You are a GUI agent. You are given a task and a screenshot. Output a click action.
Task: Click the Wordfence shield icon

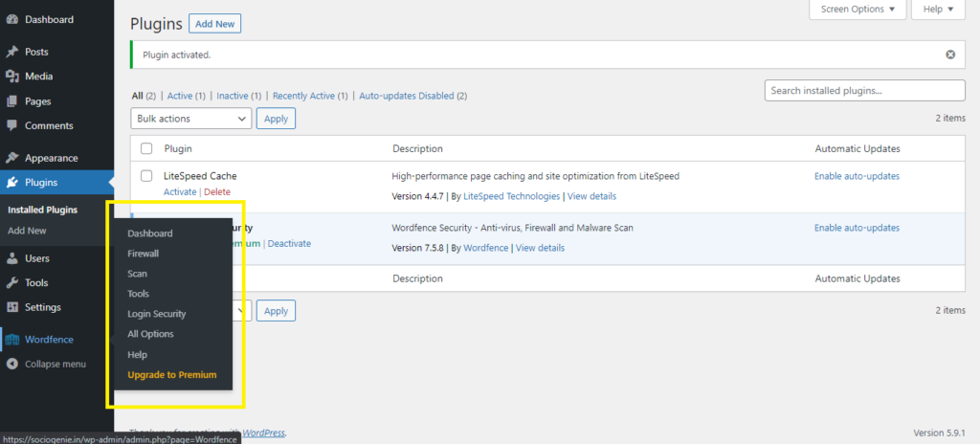(12, 340)
